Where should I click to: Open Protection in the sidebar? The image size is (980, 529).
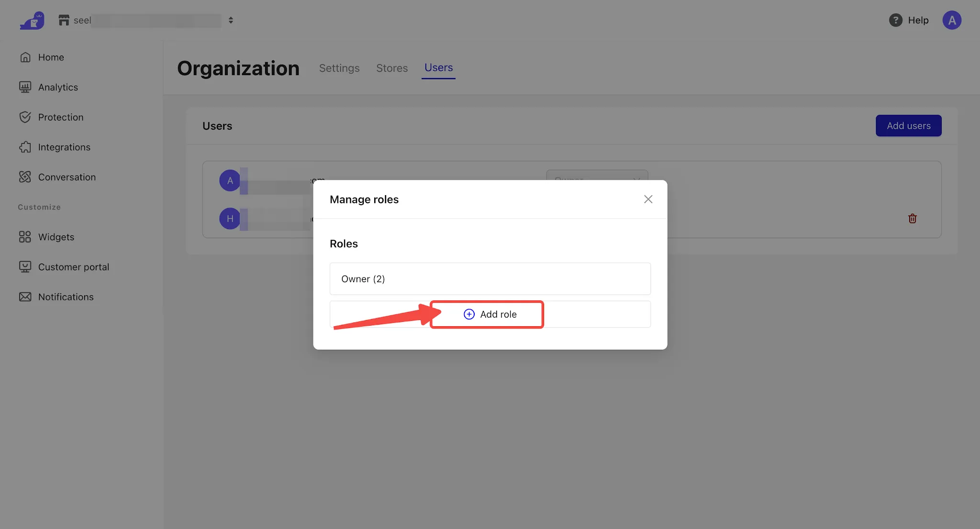pos(61,117)
